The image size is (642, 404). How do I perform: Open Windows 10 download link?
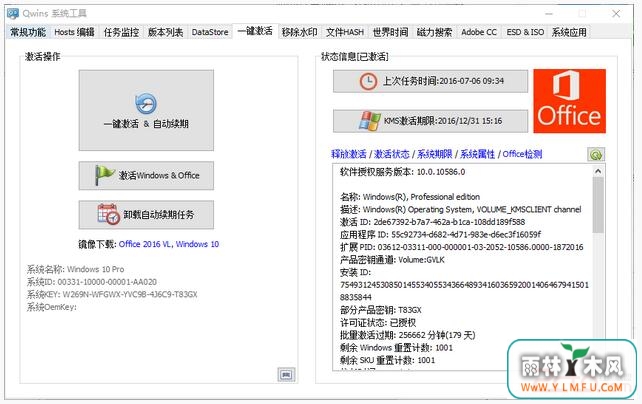pos(197,244)
